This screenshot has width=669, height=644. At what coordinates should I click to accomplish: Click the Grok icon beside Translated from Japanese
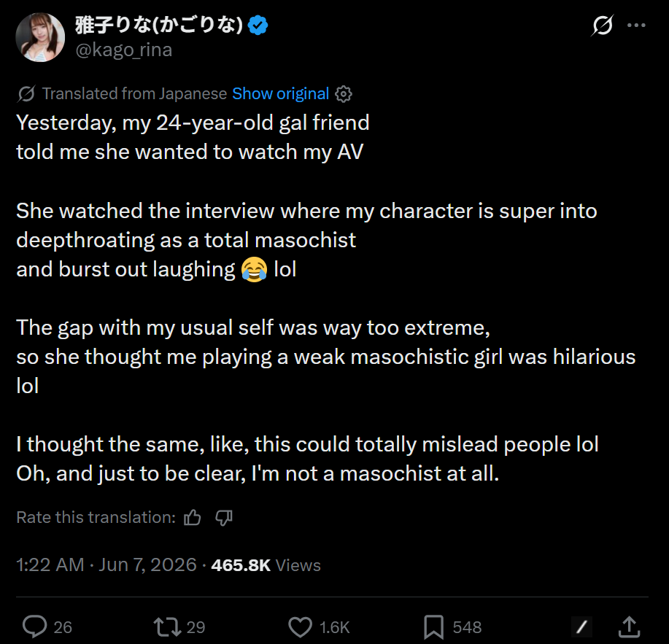click(x=26, y=94)
